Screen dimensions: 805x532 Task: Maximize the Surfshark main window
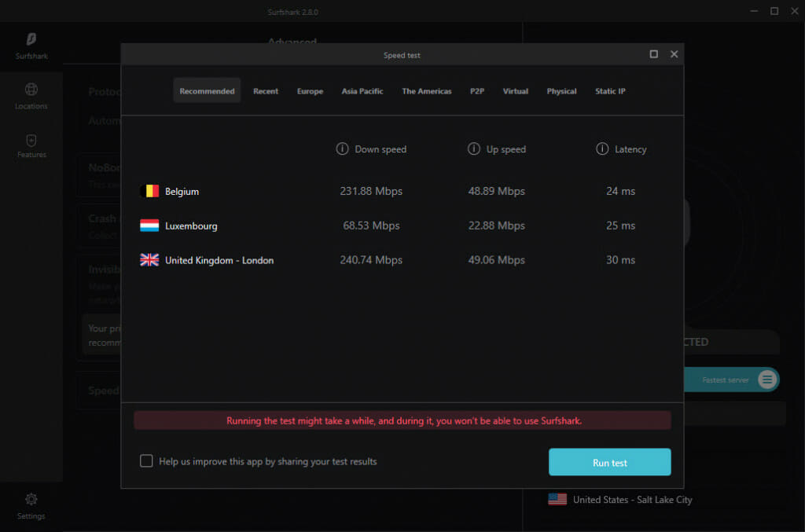coord(774,11)
